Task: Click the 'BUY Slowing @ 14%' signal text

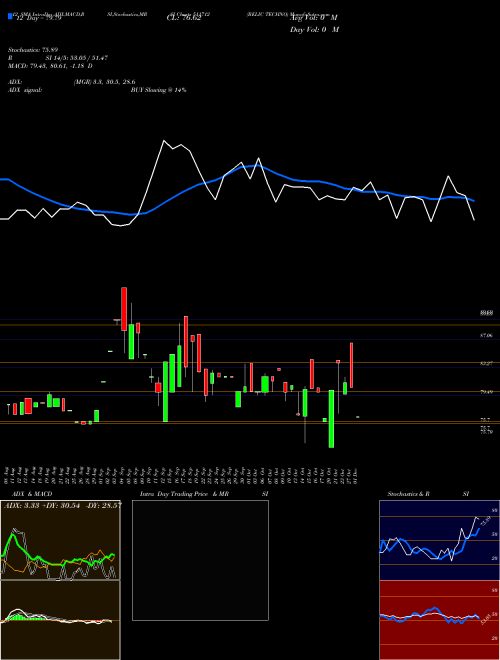Action: [158, 90]
